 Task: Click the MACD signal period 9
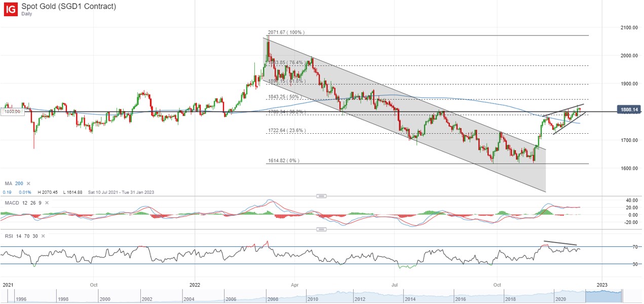[x=41, y=203]
